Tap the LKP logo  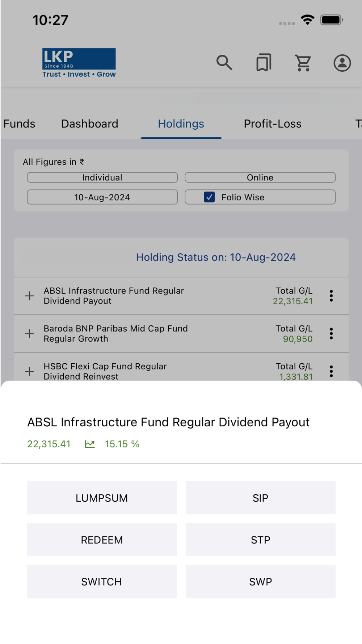[x=79, y=63]
